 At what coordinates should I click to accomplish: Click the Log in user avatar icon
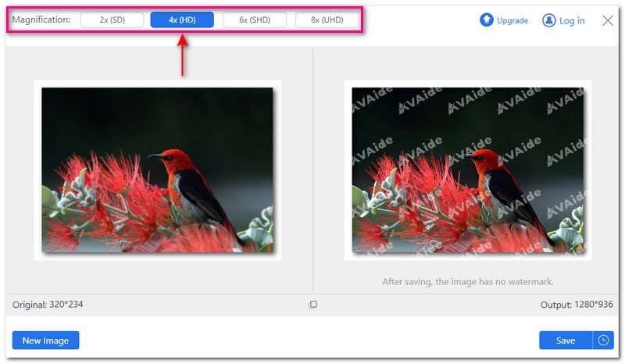[549, 20]
